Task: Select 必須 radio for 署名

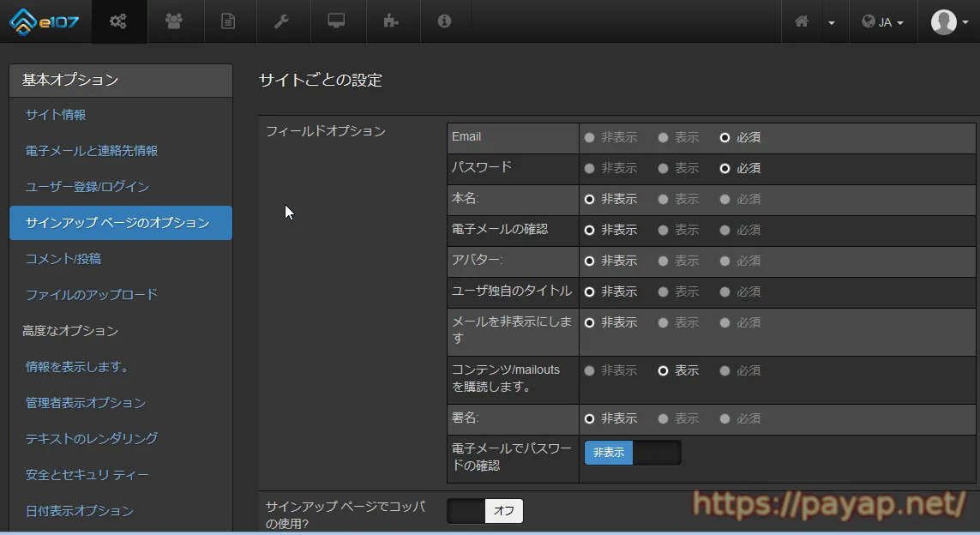Action: point(725,418)
